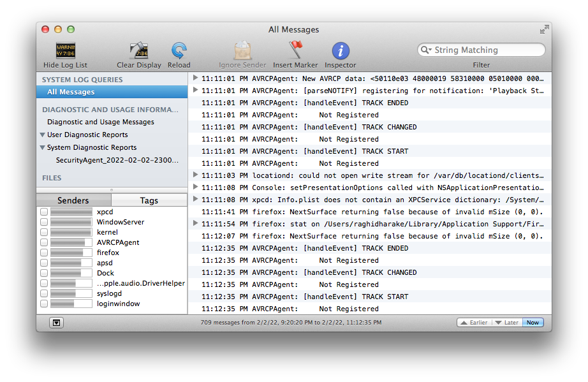Switch to the Tags tab
Screen dimensions: 588x382
click(149, 200)
